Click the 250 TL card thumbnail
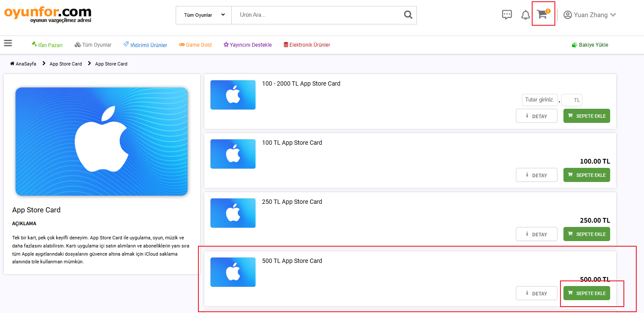 (x=233, y=213)
